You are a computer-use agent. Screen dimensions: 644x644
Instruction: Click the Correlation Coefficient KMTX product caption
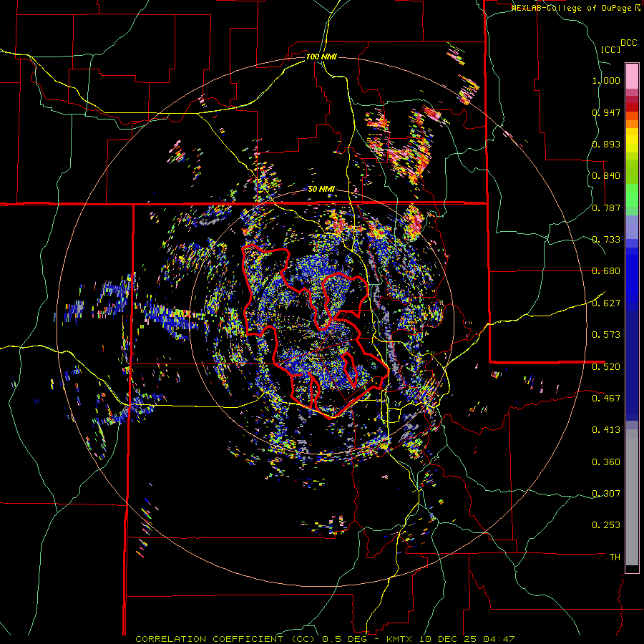pyautogui.click(x=325, y=639)
